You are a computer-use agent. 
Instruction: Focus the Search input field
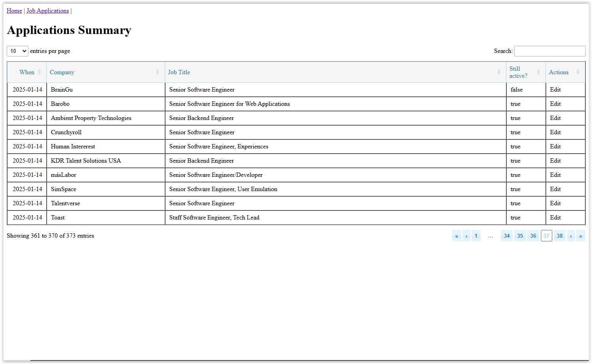click(550, 51)
